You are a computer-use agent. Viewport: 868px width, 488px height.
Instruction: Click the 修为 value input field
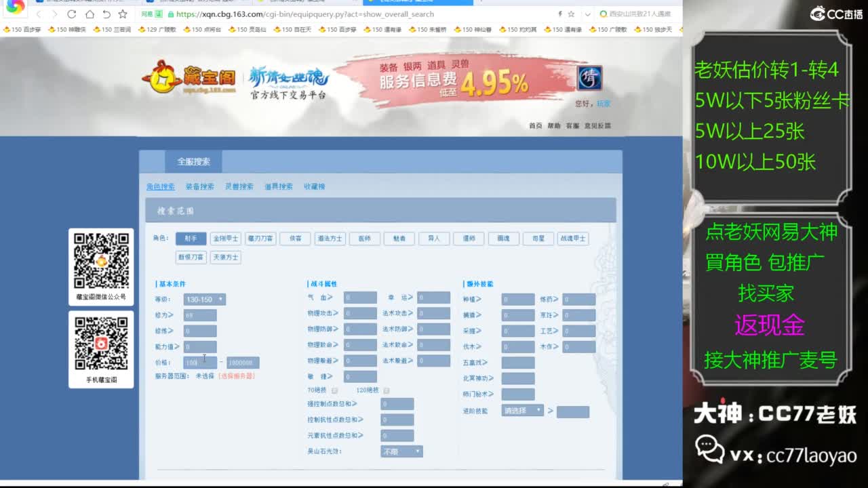click(x=200, y=314)
